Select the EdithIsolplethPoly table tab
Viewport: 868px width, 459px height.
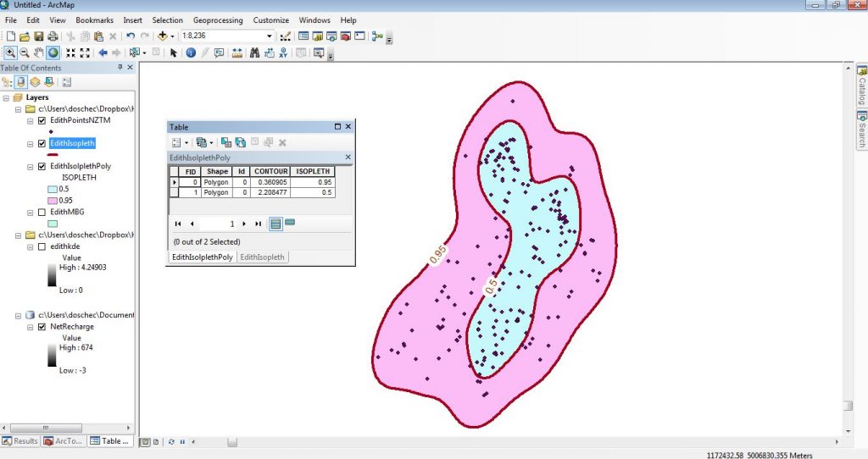(202, 257)
